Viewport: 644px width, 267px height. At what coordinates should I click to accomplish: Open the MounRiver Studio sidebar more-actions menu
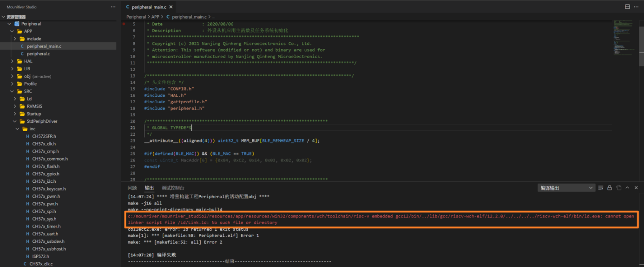(x=113, y=7)
